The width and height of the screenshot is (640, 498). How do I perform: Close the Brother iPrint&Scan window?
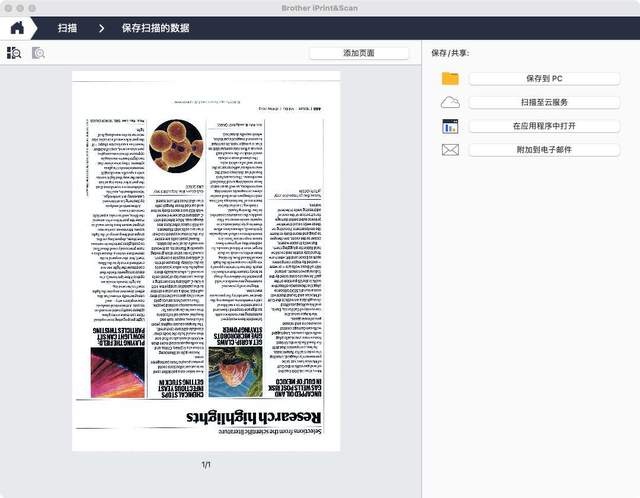[x=8, y=8]
